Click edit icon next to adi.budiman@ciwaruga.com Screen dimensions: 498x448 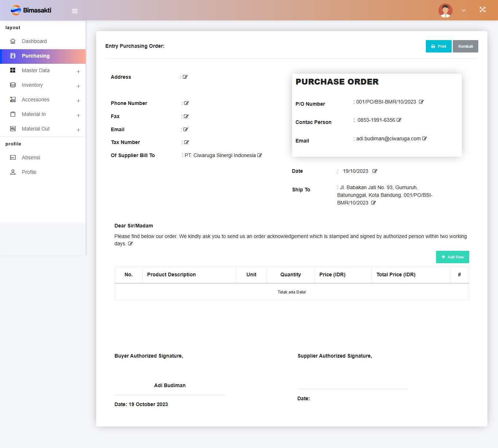click(424, 139)
